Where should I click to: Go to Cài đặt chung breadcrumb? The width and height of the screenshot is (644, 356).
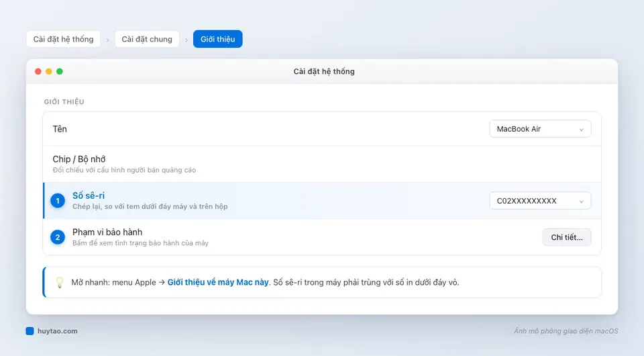point(147,39)
